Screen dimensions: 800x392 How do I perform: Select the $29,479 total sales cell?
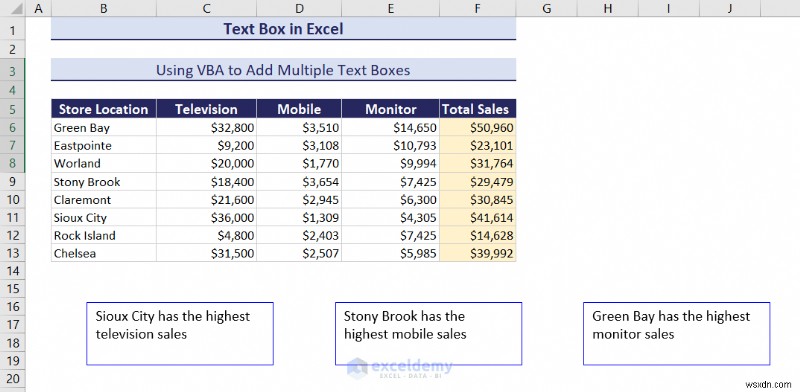(x=478, y=182)
